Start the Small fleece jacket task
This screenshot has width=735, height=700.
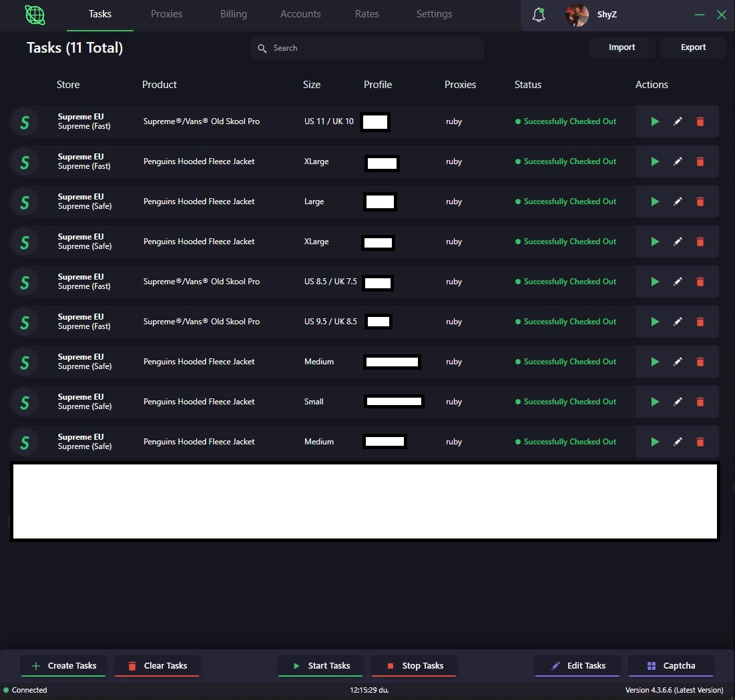click(655, 402)
